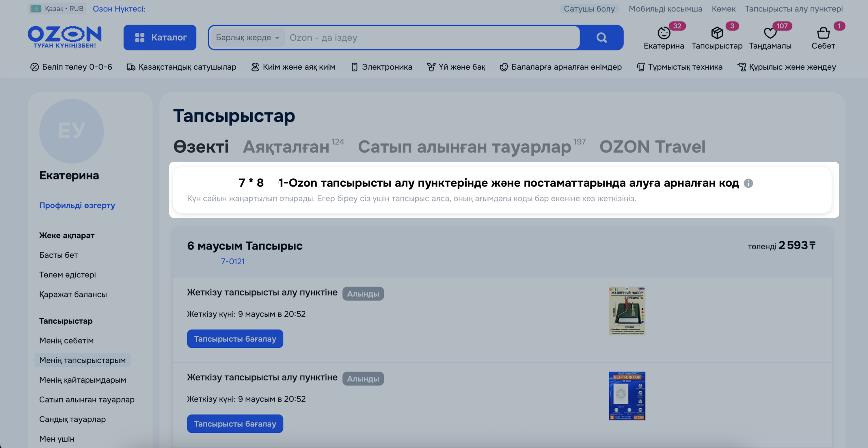This screenshot has height=448, width=868.
Task: Open the Тапсырыстар box icon in header
Action: click(717, 33)
